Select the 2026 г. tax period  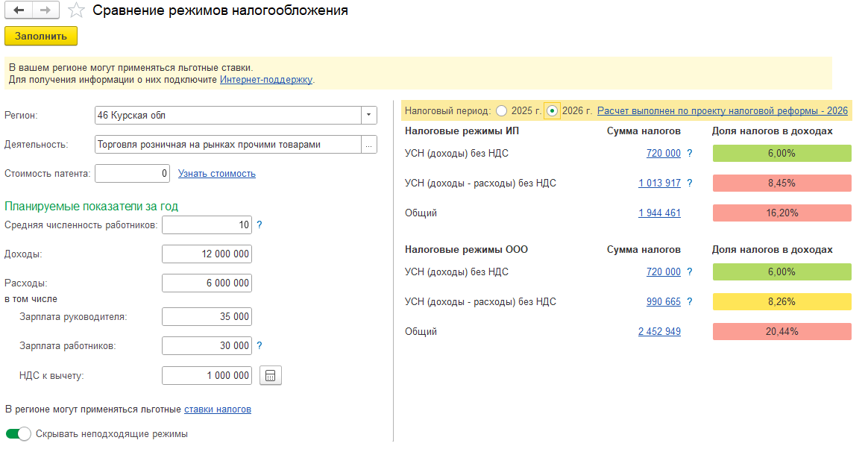point(552,110)
